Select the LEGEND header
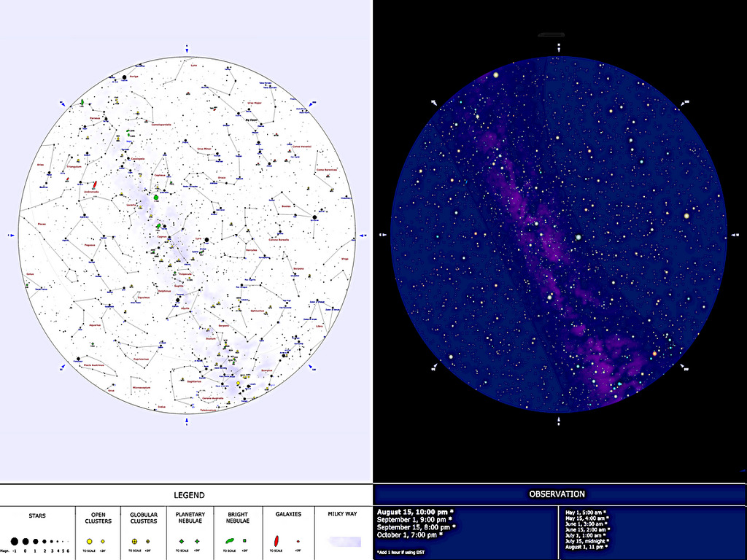 click(187, 494)
